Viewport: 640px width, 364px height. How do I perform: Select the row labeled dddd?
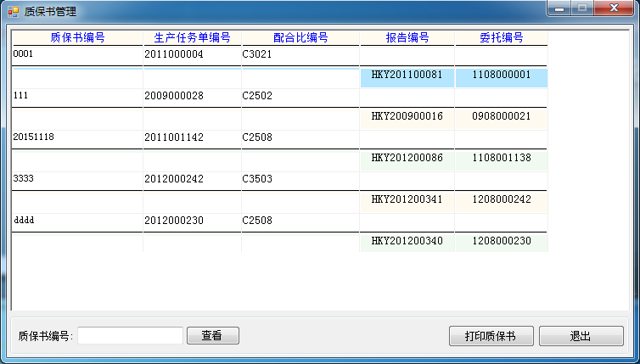point(77,221)
